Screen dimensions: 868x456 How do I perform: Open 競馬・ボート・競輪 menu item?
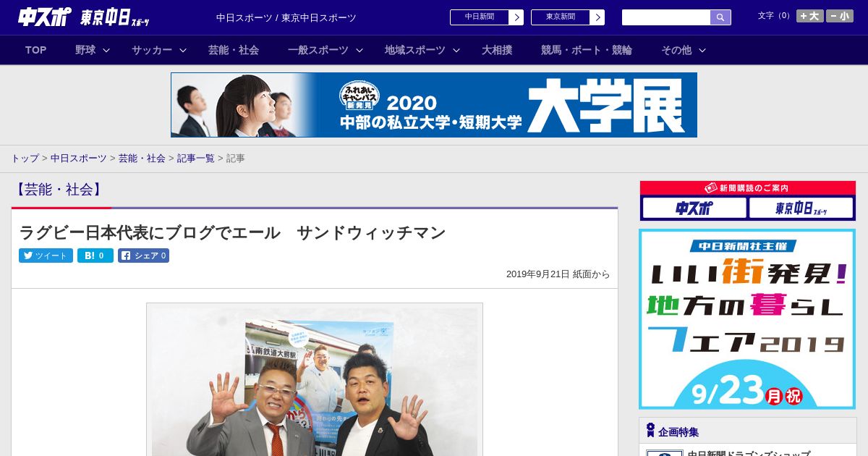click(587, 50)
